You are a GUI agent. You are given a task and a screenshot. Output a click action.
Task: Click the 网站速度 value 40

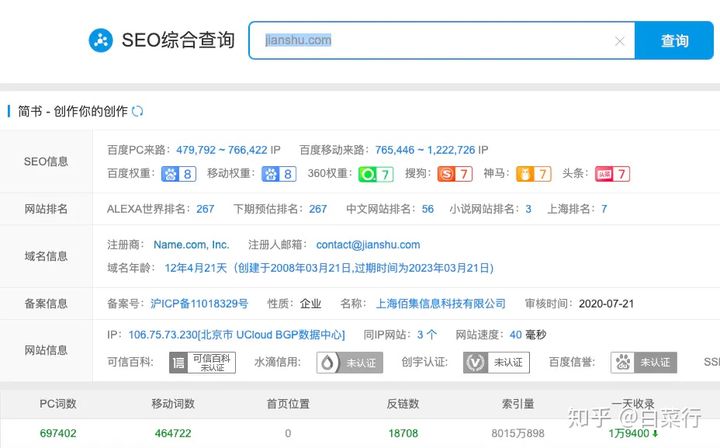click(516, 335)
